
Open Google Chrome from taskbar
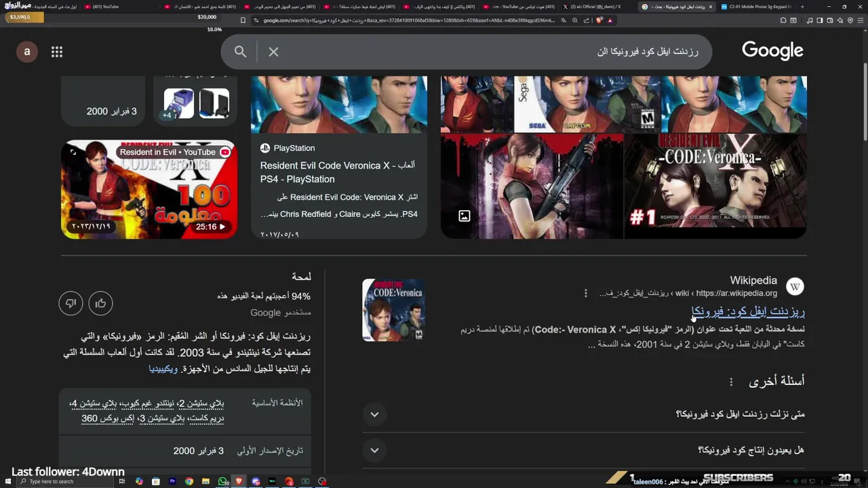coord(189,481)
